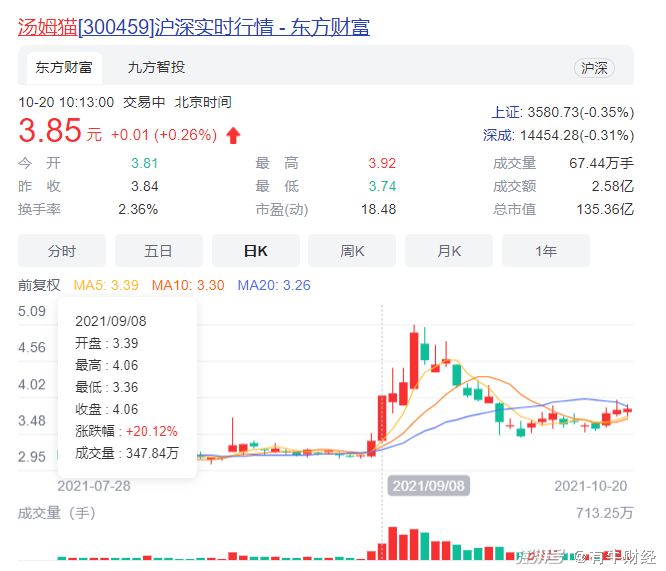The width and height of the screenshot is (666, 571).
Task: Click the 成交额 value 2.58亿
Action: (612, 186)
